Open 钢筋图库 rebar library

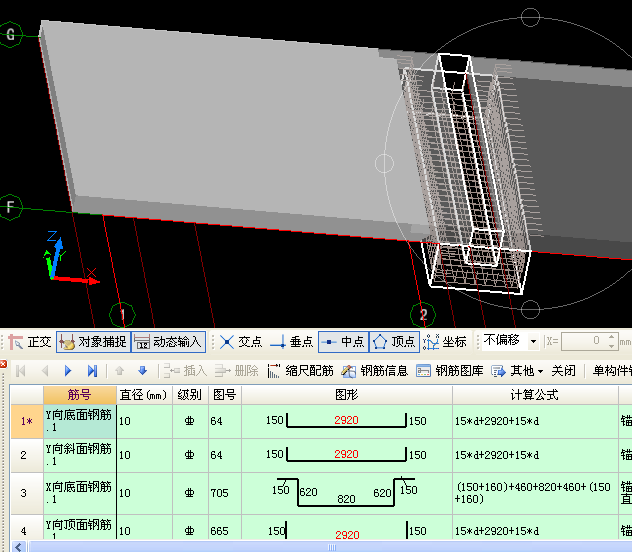[449, 371]
